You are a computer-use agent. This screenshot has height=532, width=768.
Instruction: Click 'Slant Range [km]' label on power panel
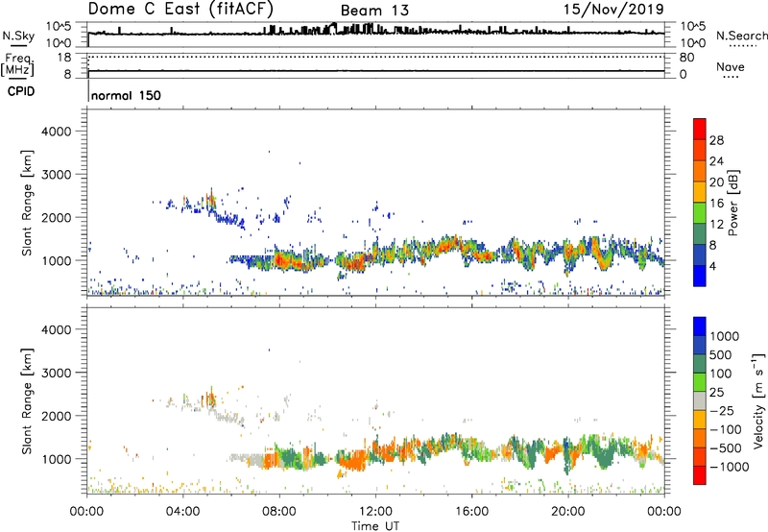tap(28, 203)
